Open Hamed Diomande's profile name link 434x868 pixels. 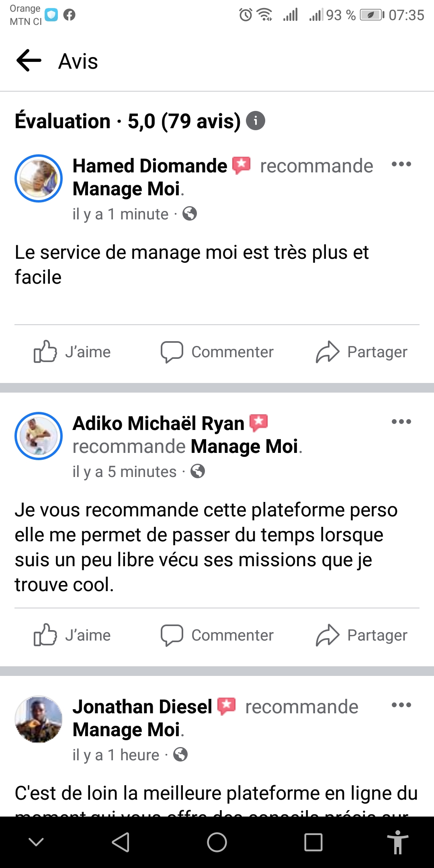(x=149, y=166)
